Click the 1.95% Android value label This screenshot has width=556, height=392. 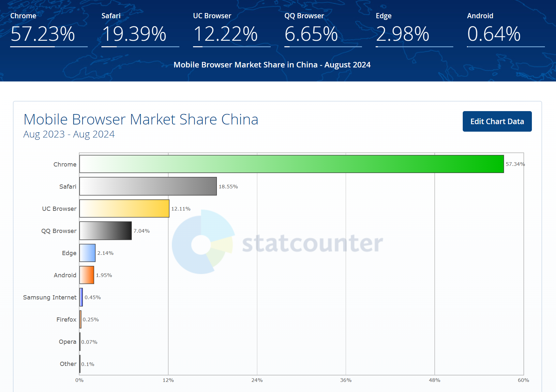coord(104,275)
